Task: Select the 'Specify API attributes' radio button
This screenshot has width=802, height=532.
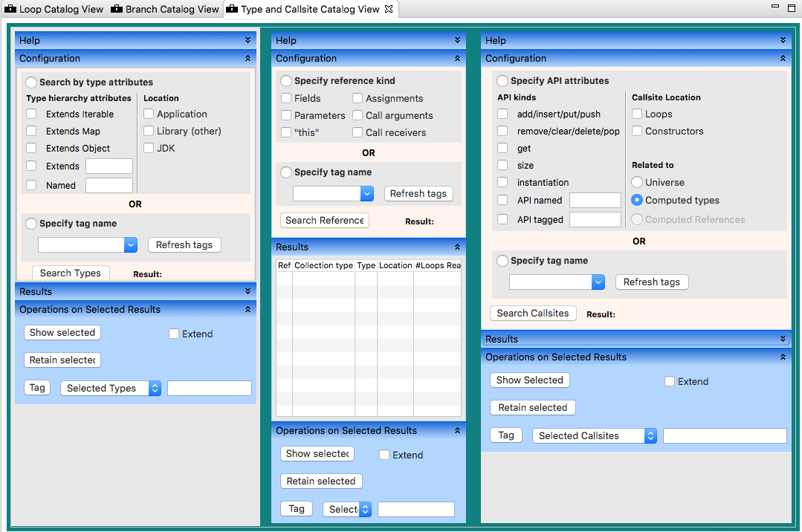Action: [x=502, y=81]
